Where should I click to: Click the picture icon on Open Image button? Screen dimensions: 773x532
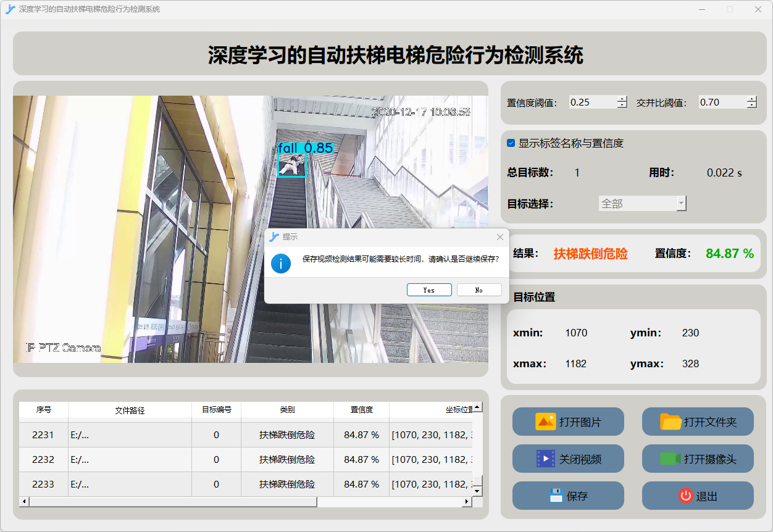click(x=546, y=422)
